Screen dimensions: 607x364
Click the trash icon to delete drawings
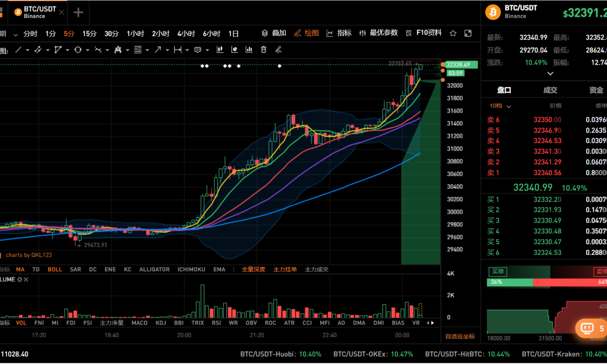(x=264, y=50)
